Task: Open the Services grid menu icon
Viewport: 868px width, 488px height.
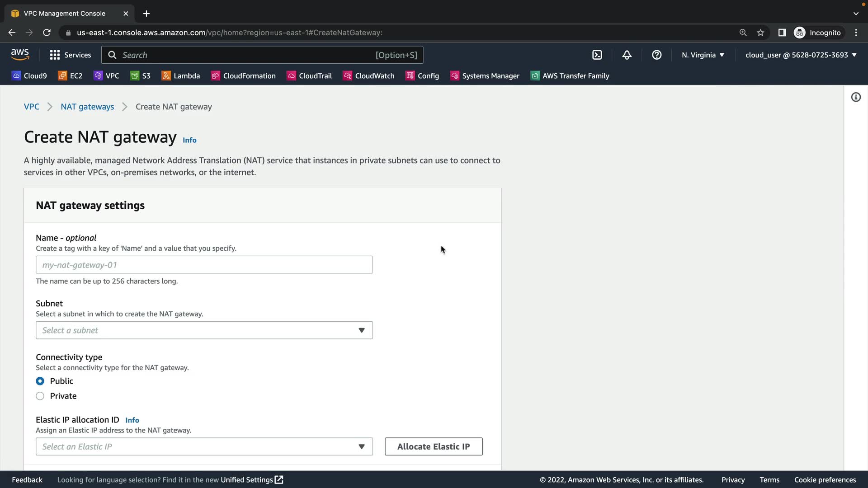Action: point(55,55)
